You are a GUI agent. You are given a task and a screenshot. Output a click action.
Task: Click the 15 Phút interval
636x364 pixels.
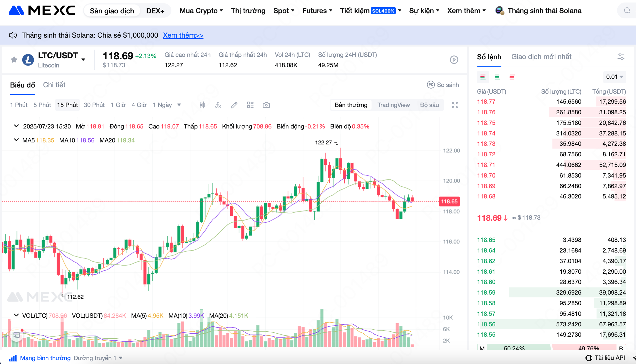click(x=67, y=105)
